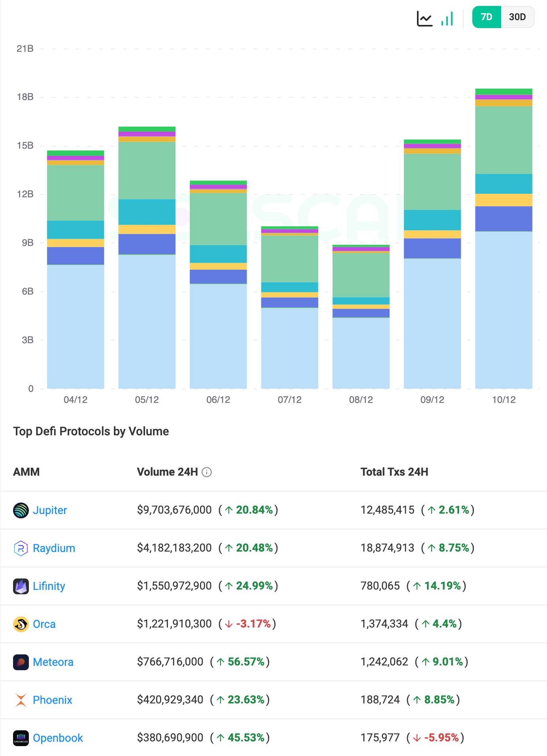Click the 09/12 bar in the chart
The image size is (547, 756).
432,264
